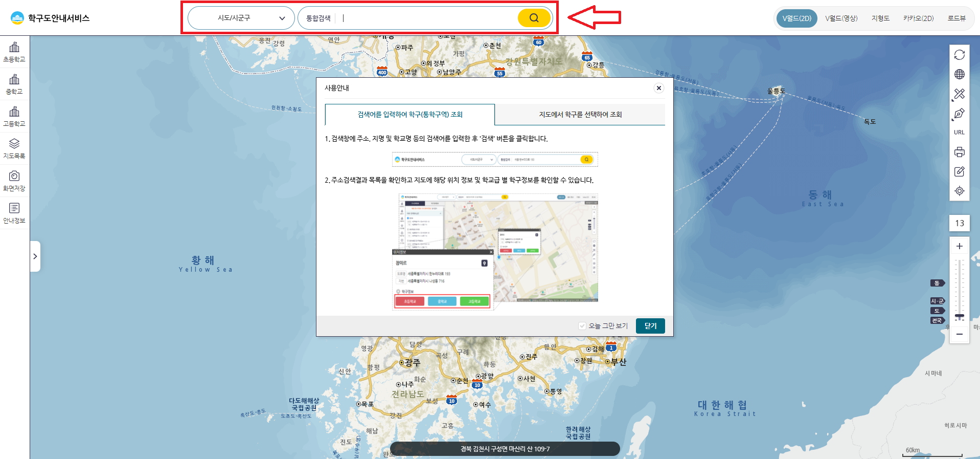Click the refresh map icon

tap(960, 55)
